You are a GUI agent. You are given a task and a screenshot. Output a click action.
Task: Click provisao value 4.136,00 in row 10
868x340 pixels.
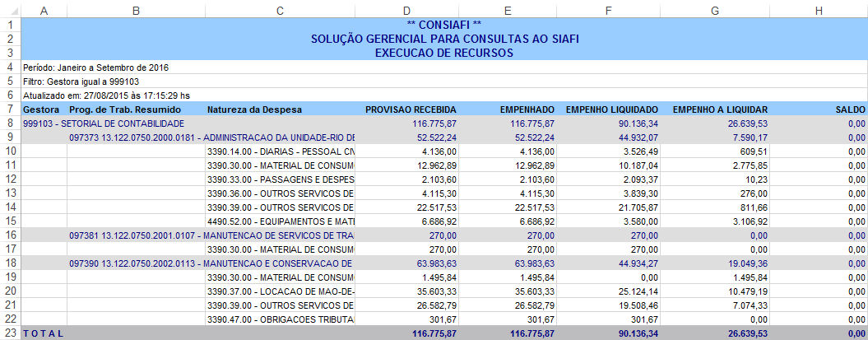(x=407, y=151)
